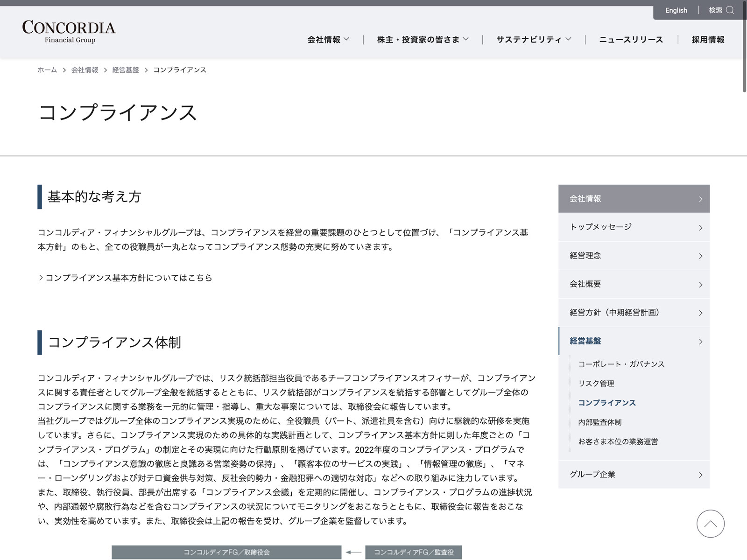Switch site language to English

676,10
